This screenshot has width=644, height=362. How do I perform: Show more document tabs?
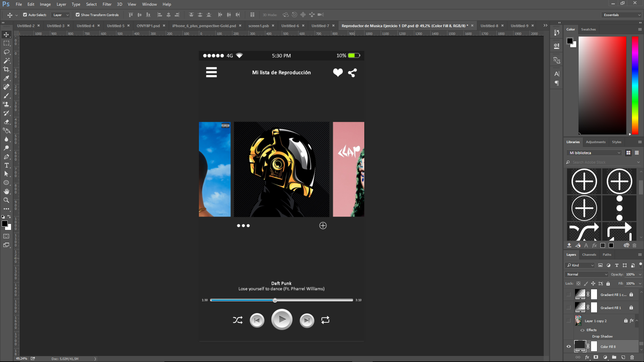[x=545, y=25]
